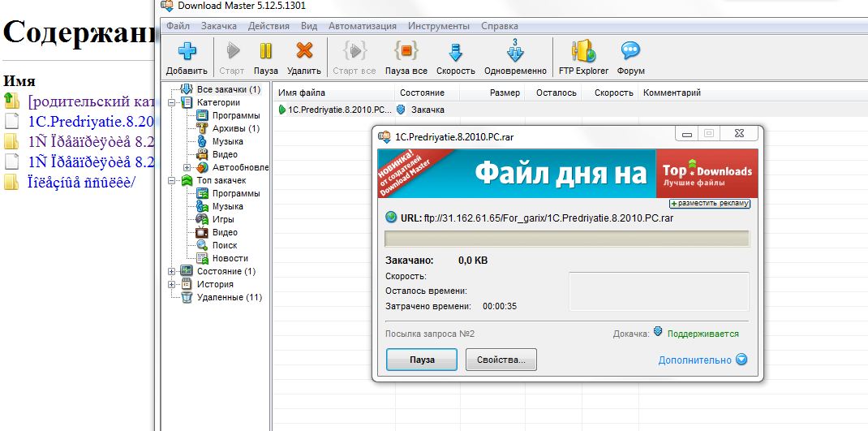This screenshot has height=431, width=868.
Task: Click the download progress bar
Action: [567, 238]
